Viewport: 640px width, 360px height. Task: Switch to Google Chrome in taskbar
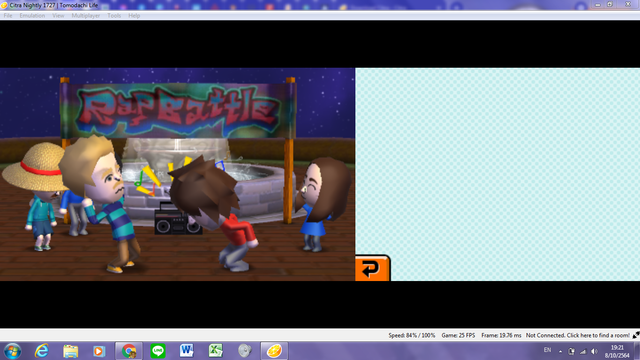pos(129,351)
